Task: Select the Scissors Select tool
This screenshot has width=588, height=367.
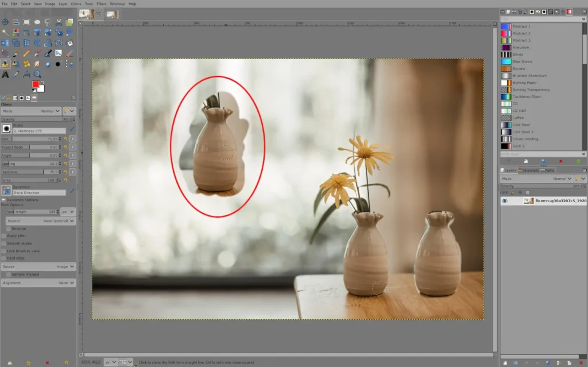Action: point(59,22)
